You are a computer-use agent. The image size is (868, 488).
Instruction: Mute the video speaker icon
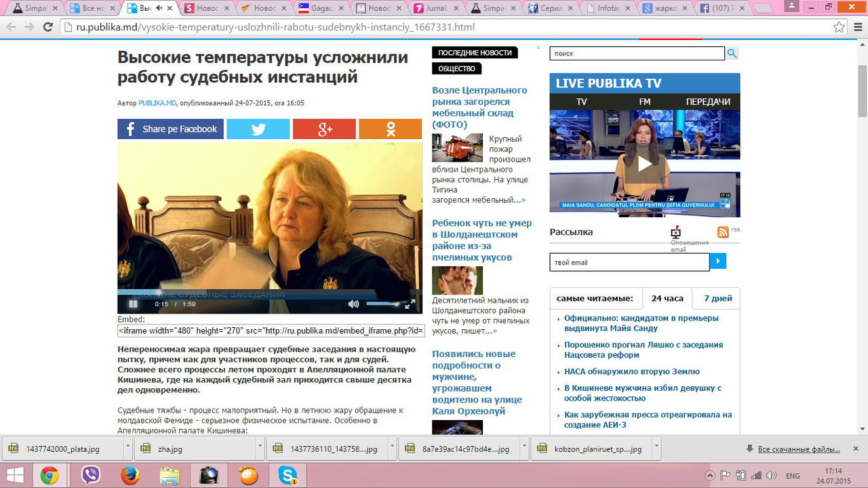click(353, 304)
